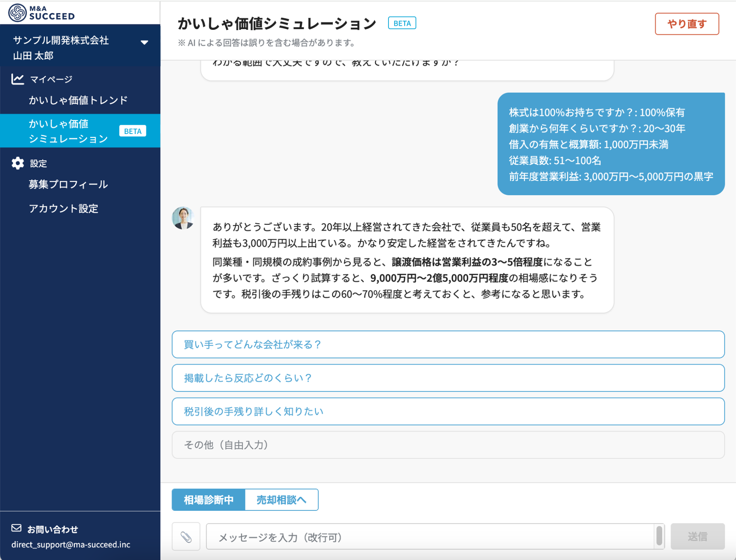Click the やり直す button
Screen dimensions: 736x560
tap(687, 24)
